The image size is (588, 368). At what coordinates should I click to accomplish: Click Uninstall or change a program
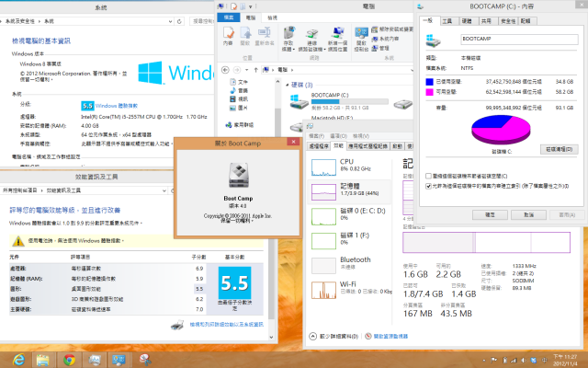pyautogui.click(x=392, y=29)
